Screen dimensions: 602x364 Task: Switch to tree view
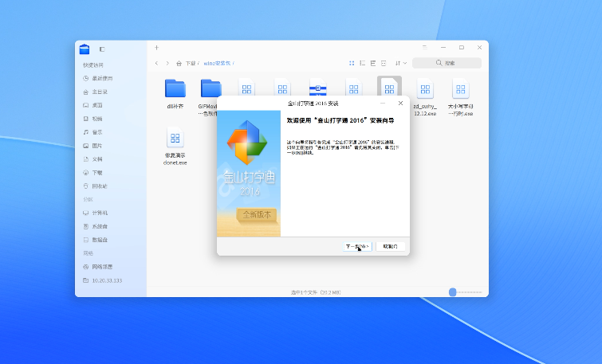pos(373,63)
